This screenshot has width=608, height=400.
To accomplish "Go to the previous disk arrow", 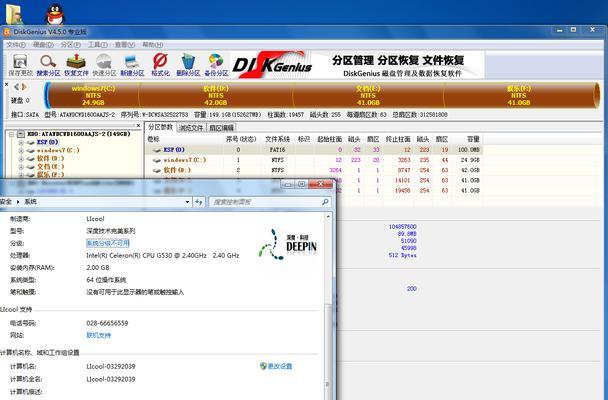I will 16,87.
